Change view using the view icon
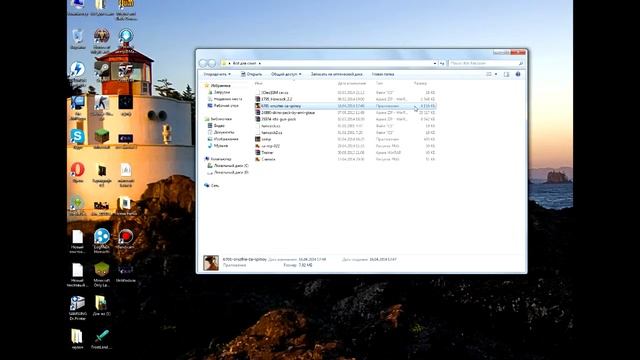Image resolution: width=640 pixels, height=360 pixels. [489, 74]
